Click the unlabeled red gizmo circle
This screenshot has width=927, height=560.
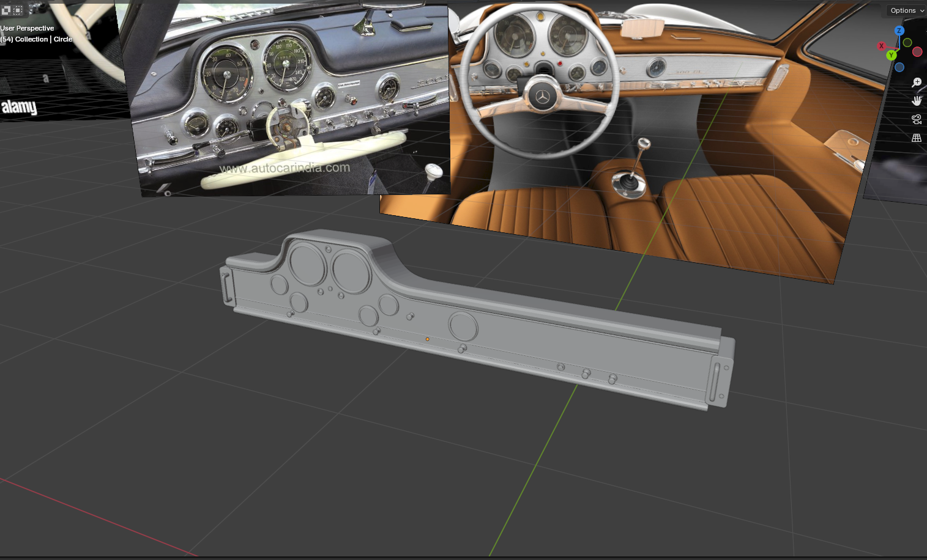coord(917,52)
